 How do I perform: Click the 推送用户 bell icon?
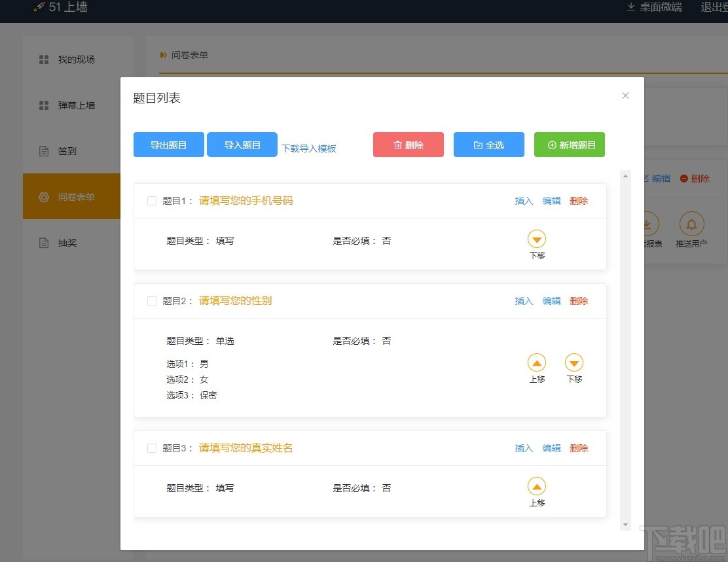(x=692, y=225)
